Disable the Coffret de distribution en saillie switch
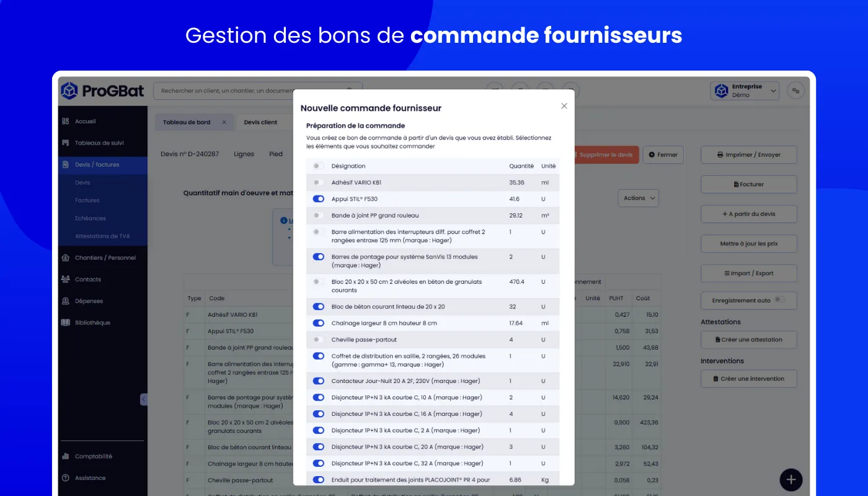Screen dimensions: 868x496 (x=319, y=356)
